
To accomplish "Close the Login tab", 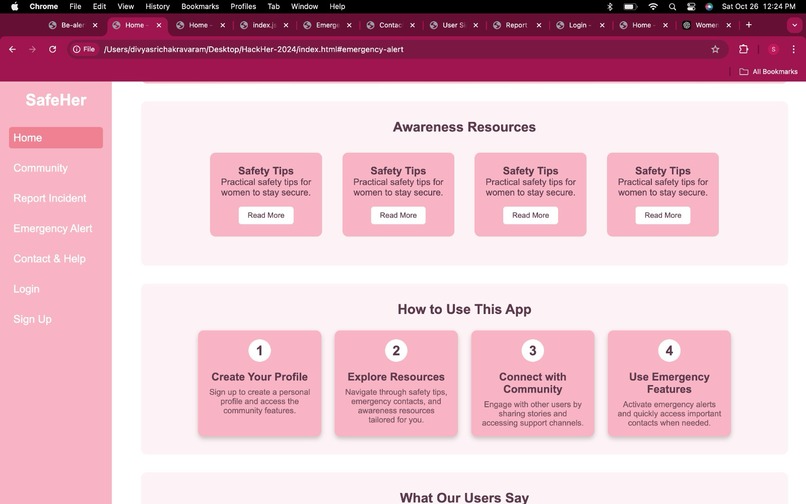I will click(x=602, y=25).
